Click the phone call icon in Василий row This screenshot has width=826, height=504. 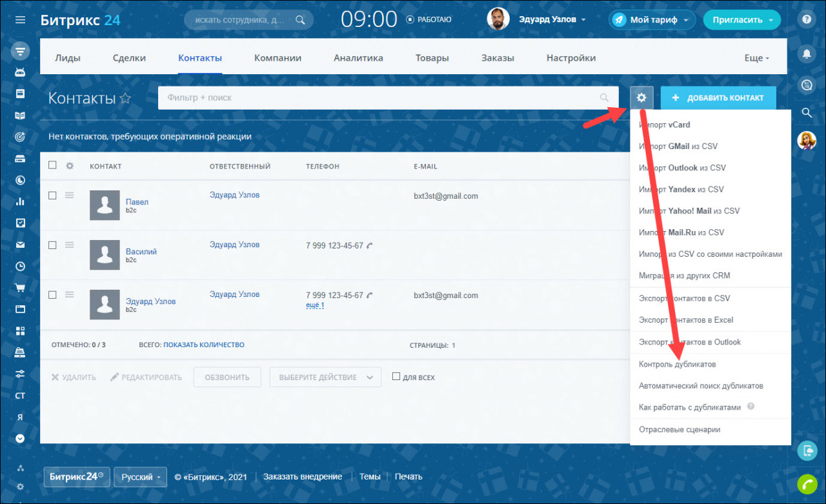coord(370,246)
